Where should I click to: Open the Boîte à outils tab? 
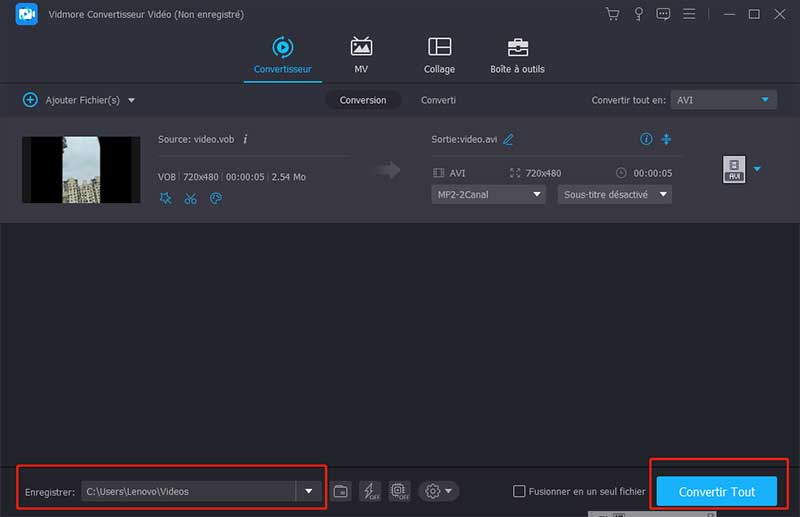coord(517,55)
